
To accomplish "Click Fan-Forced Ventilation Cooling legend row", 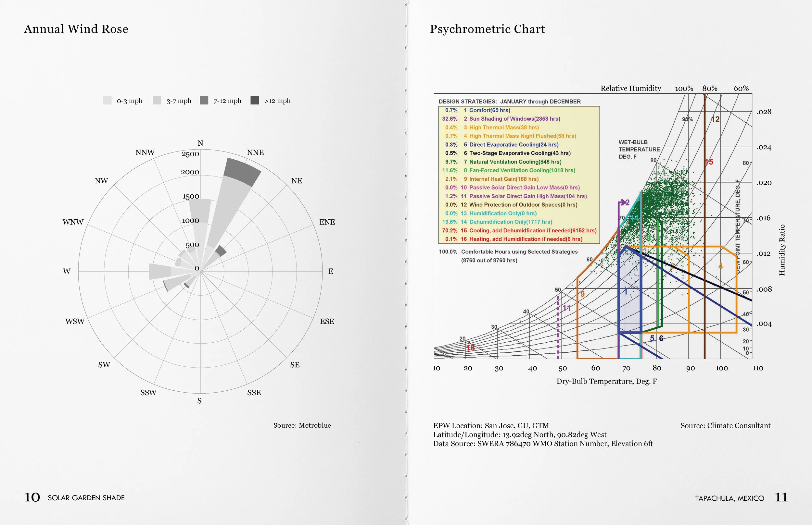I will coord(522,170).
